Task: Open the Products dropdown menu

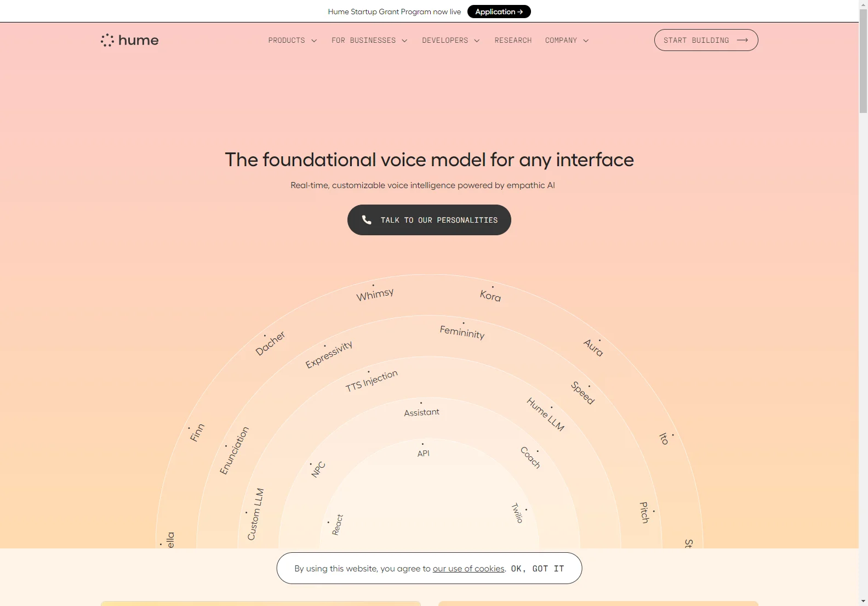Action: click(x=293, y=41)
